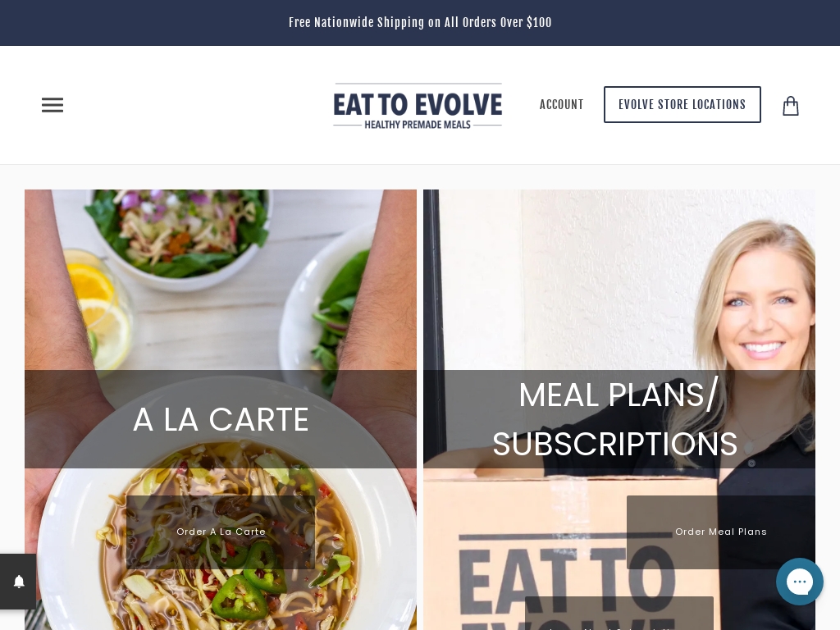This screenshot has height=630, width=840.
Task: Click the Order Meal Plans button
Action: tap(720, 532)
